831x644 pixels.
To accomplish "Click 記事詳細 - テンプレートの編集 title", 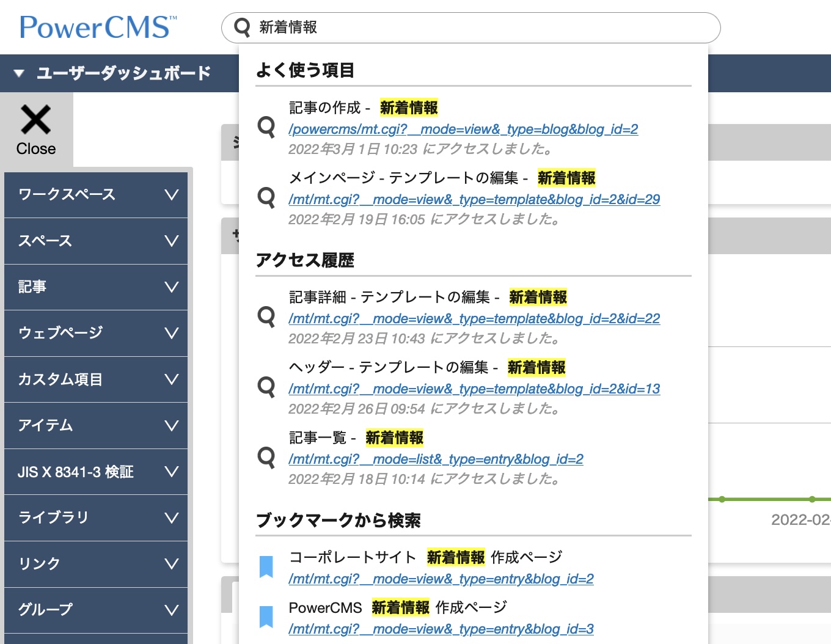I will pos(428,298).
